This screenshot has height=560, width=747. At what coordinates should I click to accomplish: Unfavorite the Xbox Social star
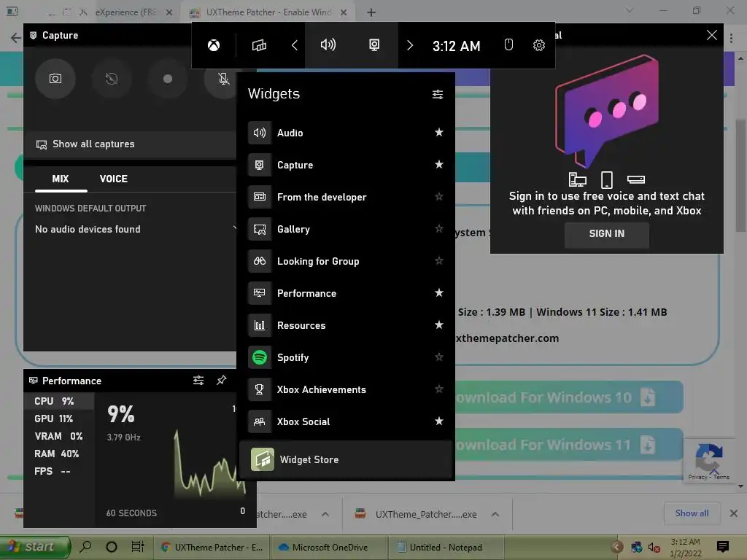(x=438, y=421)
